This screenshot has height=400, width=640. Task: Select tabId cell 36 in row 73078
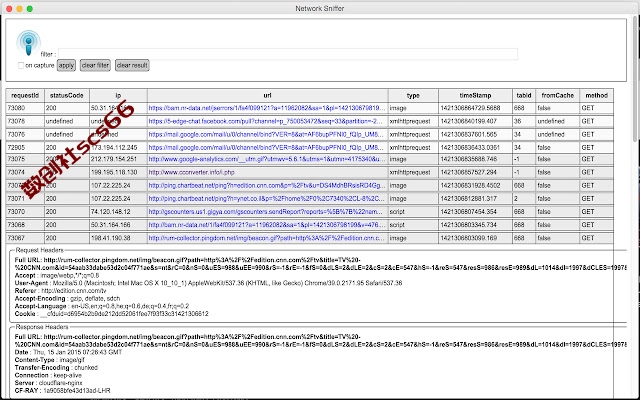click(x=524, y=121)
